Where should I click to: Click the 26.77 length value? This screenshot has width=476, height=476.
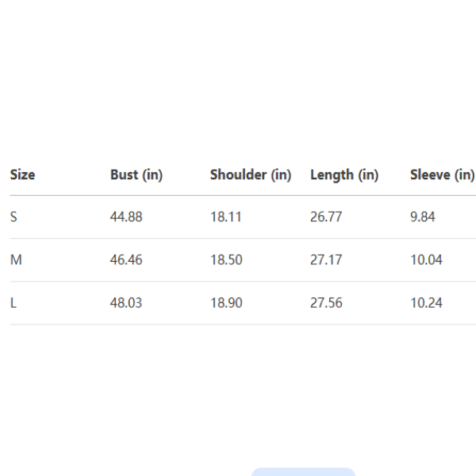(x=326, y=217)
